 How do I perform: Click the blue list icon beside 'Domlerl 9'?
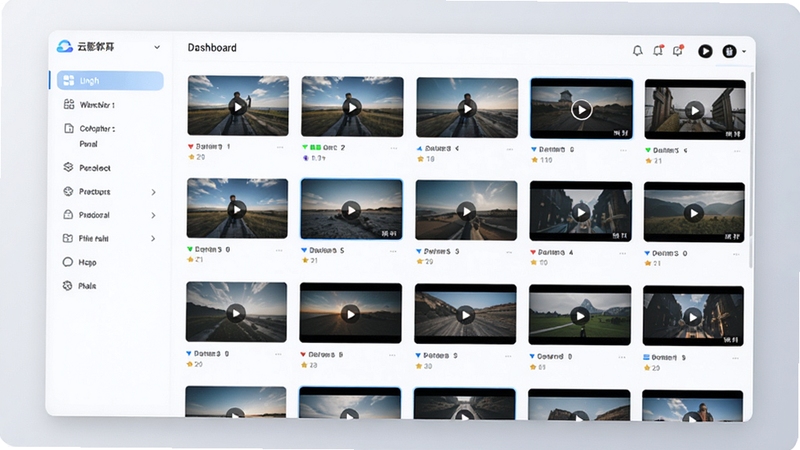[646, 358]
